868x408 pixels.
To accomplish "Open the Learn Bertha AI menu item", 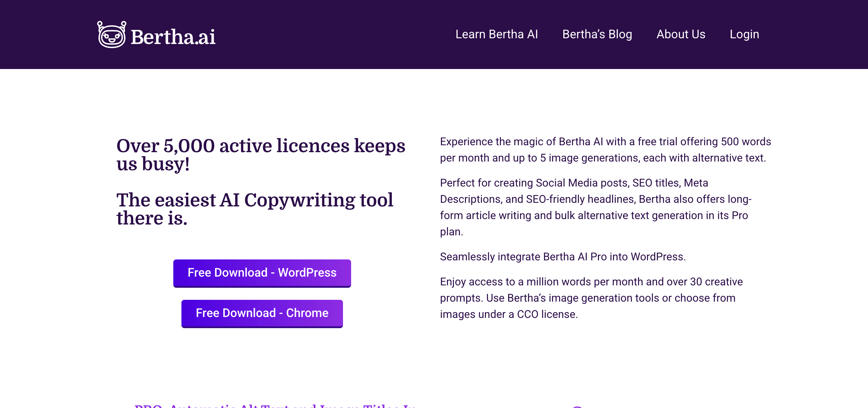I will pyautogui.click(x=496, y=34).
